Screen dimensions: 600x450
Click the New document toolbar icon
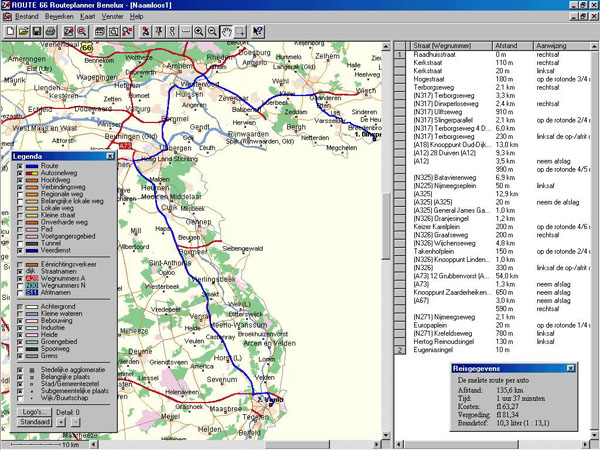coord(8,32)
